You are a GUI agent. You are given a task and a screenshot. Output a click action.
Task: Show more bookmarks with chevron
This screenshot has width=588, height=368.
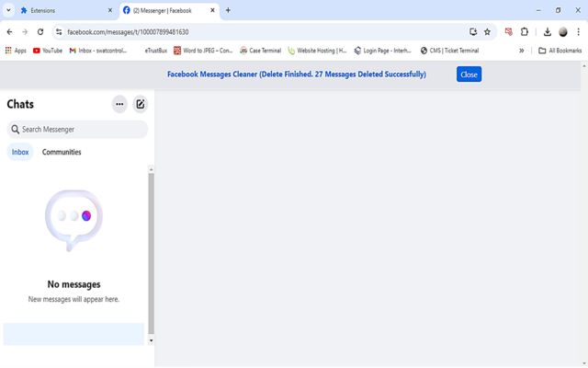(x=521, y=51)
